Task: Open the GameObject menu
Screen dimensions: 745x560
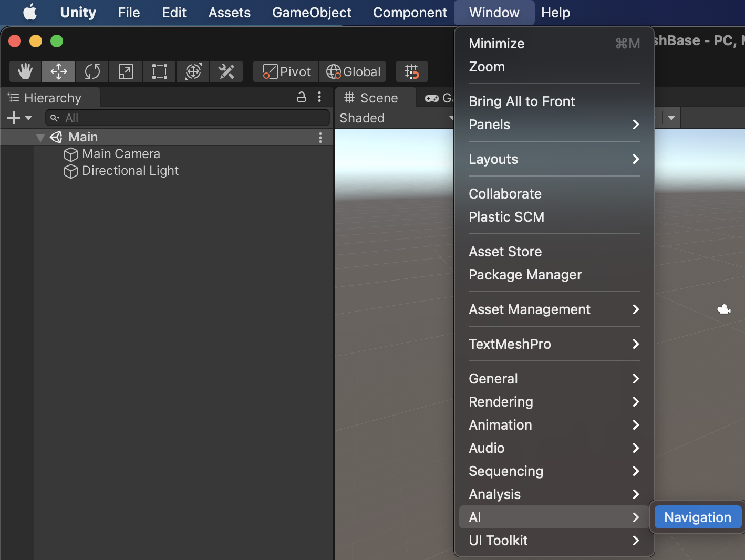Action: [312, 12]
